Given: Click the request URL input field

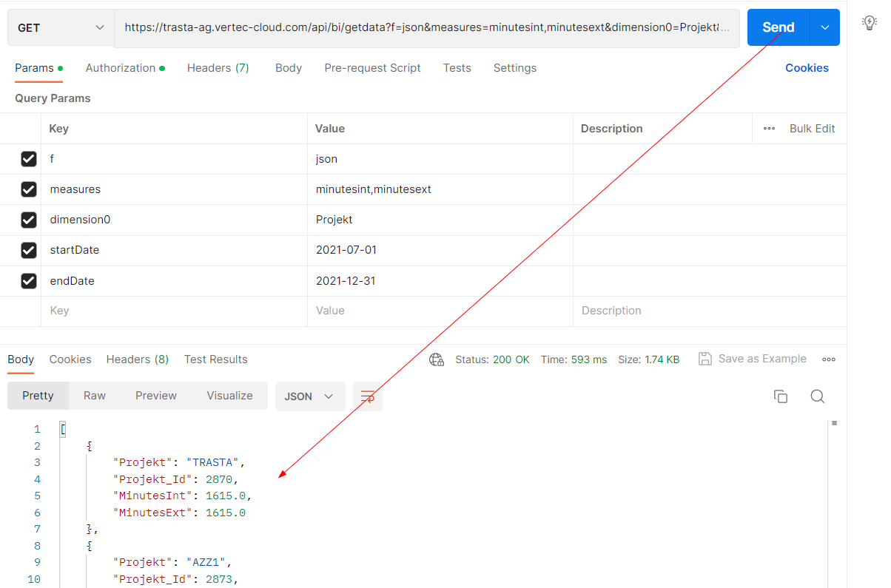Looking at the screenshot, I should coord(426,28).
